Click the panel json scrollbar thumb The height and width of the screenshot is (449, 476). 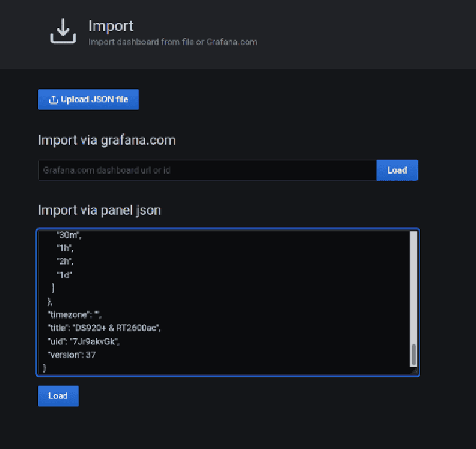413,355
